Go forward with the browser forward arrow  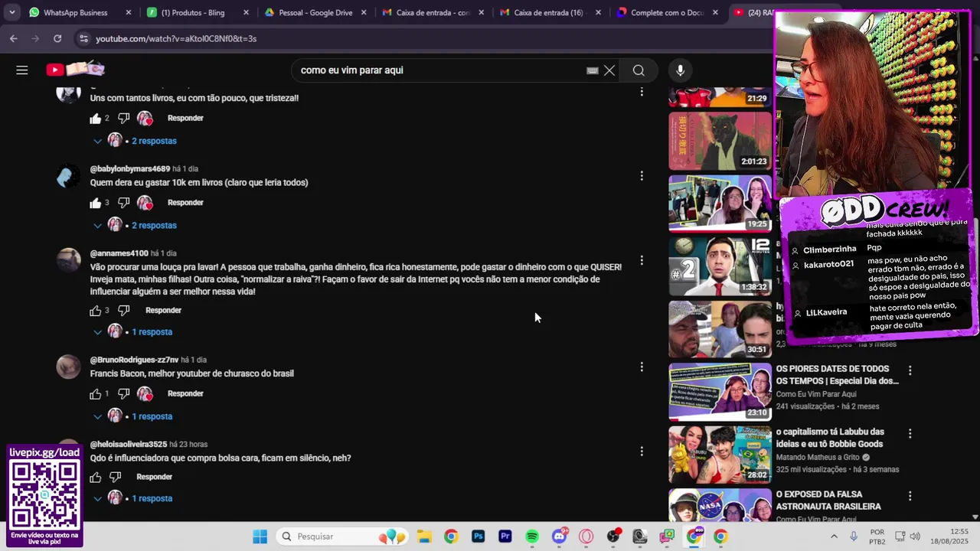(x=35, y=38)
